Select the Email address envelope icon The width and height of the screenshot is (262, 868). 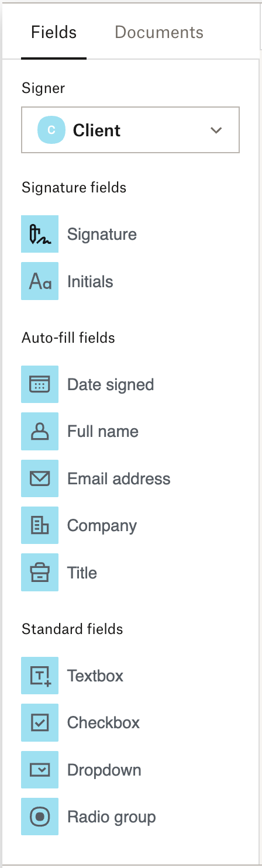pos(40,478)
